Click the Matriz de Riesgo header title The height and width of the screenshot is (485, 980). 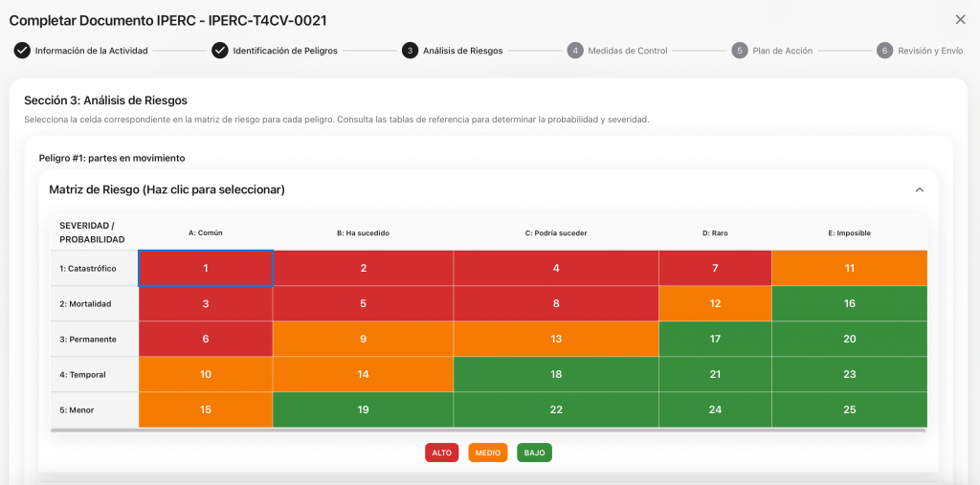tap(167, 189)
